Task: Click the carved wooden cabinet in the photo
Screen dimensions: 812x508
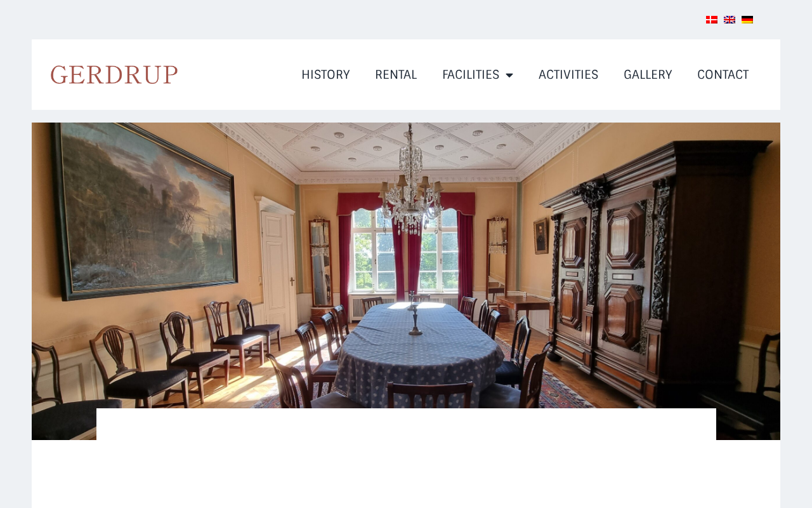Action: pyautogui.click(x=657, y=267)
